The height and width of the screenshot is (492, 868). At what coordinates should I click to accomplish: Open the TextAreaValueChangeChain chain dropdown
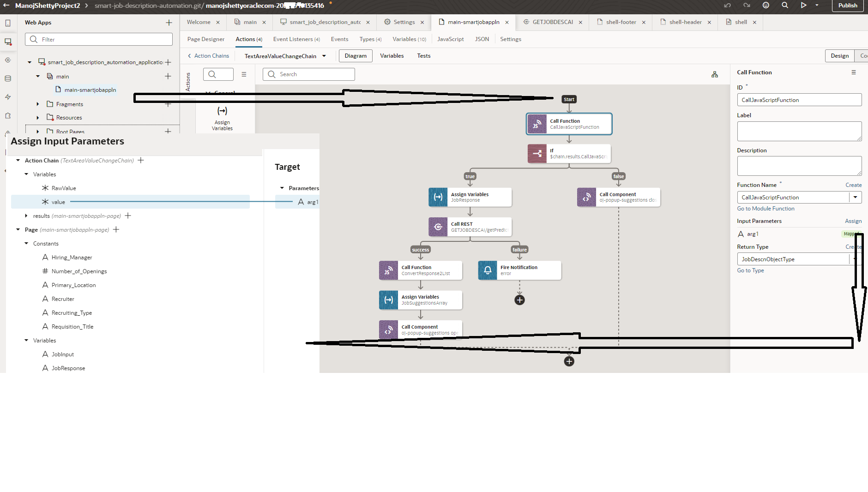pyautogui.click(x=325, y=56)
